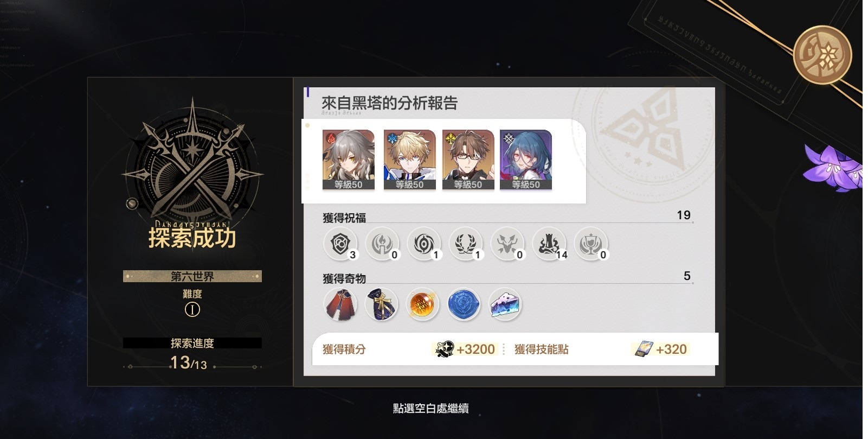Click the 獲得積分 +3200 points reward
868x439 pixels.
pyautogui.click(x=409, y=349)
